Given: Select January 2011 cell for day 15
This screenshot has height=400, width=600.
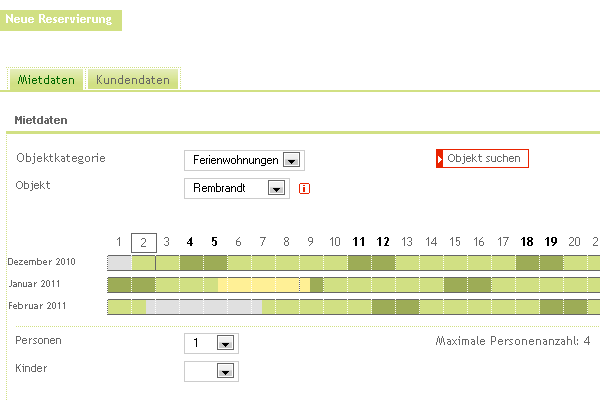Looking at the screenshot, I should 455,285.
